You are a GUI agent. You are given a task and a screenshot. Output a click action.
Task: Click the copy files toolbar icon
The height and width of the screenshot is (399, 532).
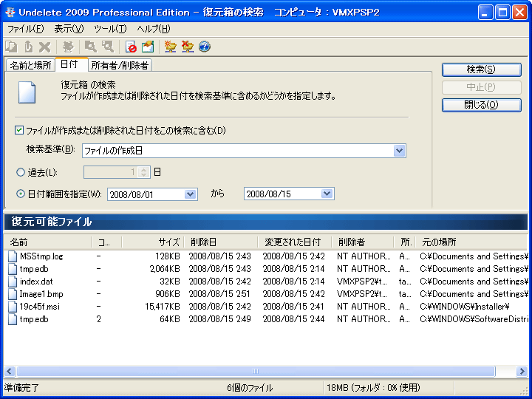11,47
